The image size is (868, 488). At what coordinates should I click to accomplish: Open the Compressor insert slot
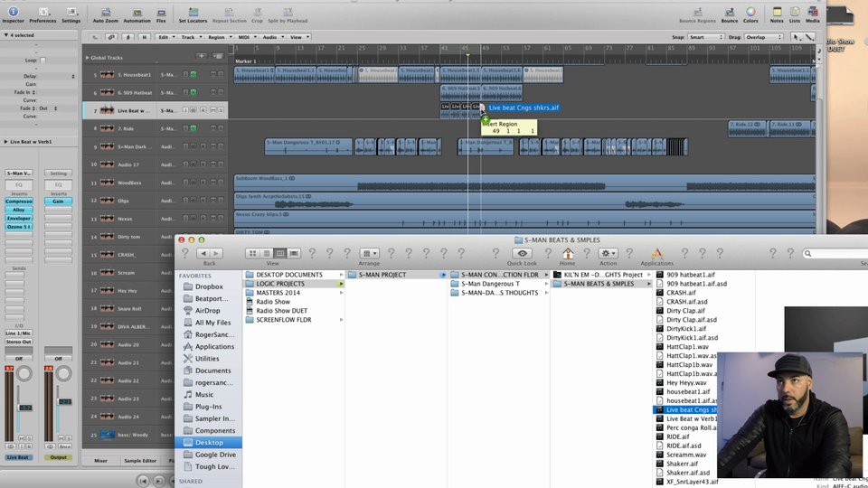(x=19, y=202)
